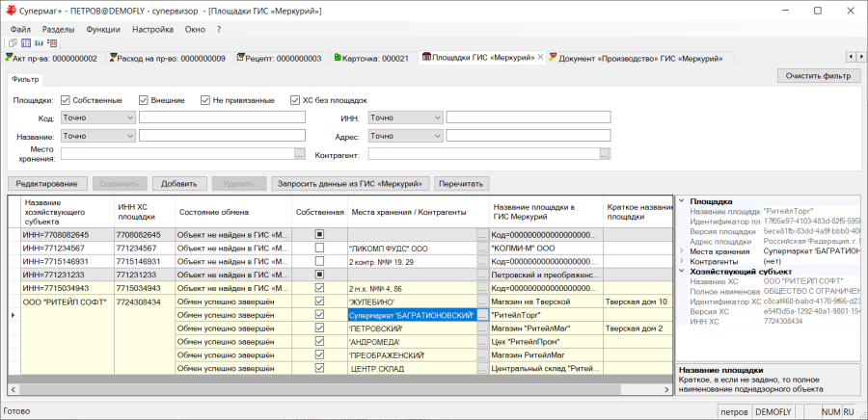Screen dimensions: 868x420
Task: Collapse the Площадка section in properties
Action: coord(682,201)
